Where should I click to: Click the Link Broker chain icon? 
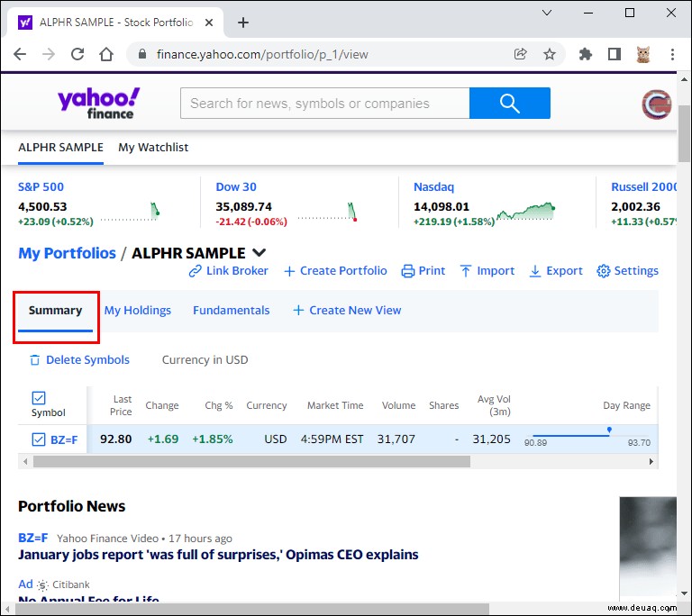point(195,271)
